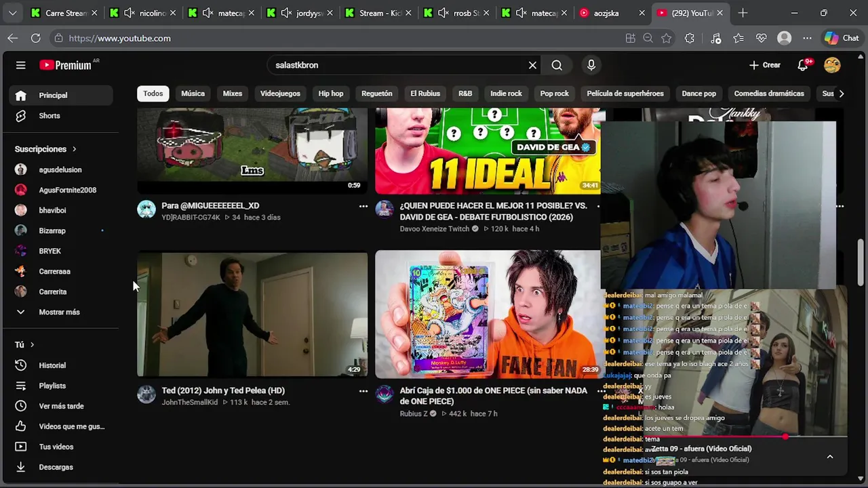The height and width of the screenshot is (488, 868).
Task: Select the Todos filter chip
Action: tap(153, 94)
